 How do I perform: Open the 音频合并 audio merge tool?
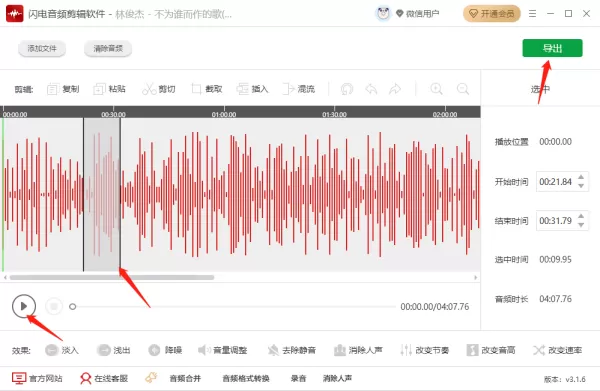(x=185, y=378)
